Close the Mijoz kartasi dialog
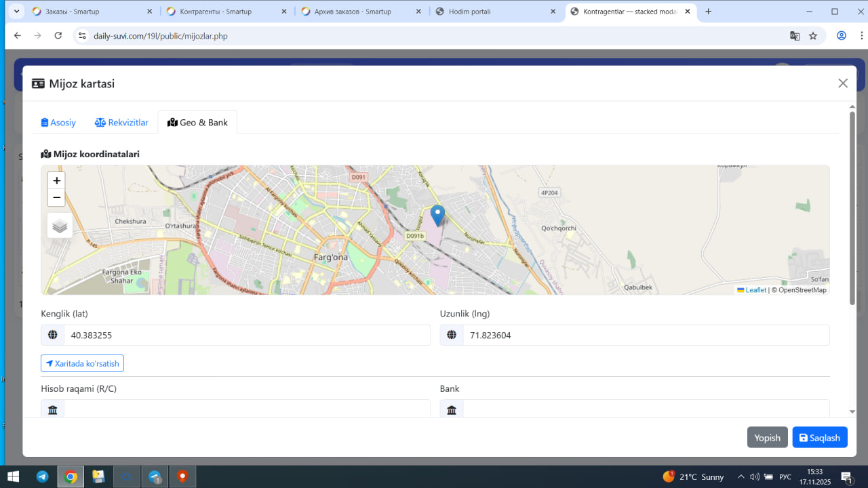 (x=843, y=83)
